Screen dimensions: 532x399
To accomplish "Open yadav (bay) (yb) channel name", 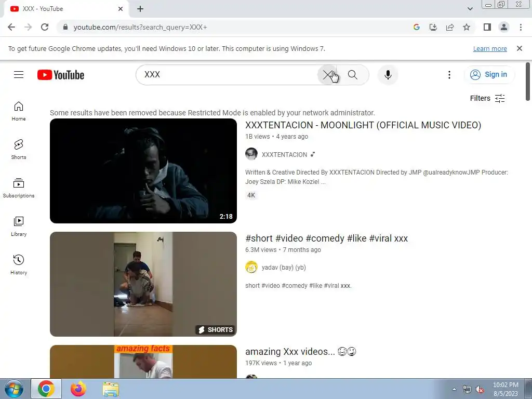I will 284,268.
